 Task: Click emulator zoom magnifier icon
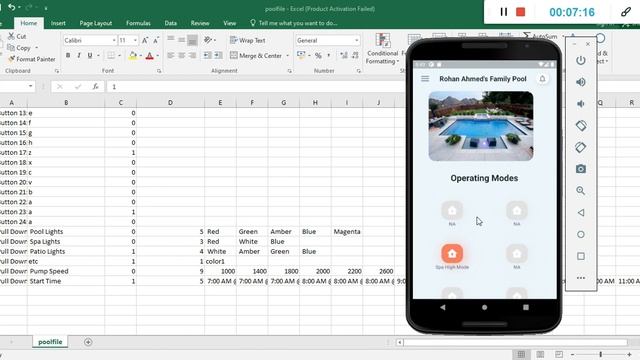pos(581,191)
